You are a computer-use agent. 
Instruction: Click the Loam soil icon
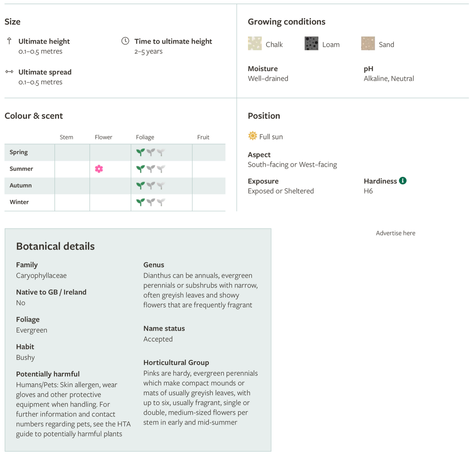tap(311, 44)
